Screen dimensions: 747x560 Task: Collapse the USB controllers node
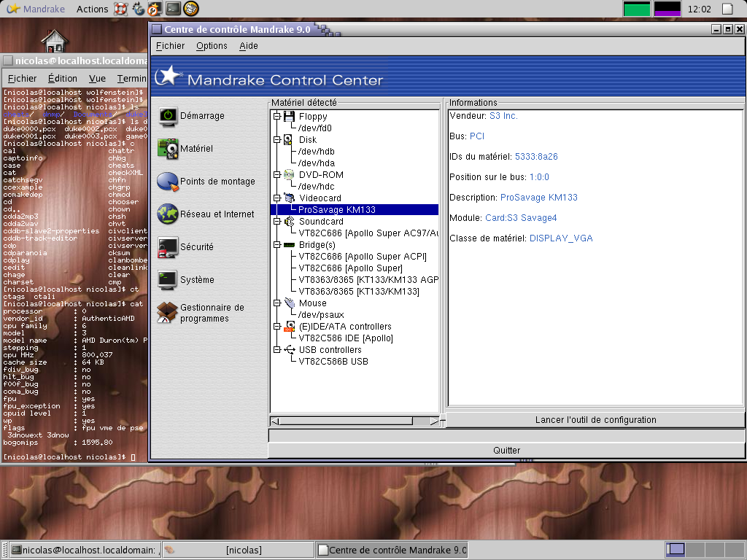pyautogui.click(x=276, y=350)
